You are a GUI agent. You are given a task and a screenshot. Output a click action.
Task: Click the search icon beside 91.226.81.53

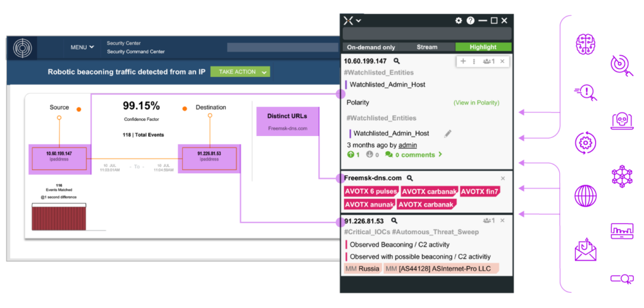coord(394,221)
